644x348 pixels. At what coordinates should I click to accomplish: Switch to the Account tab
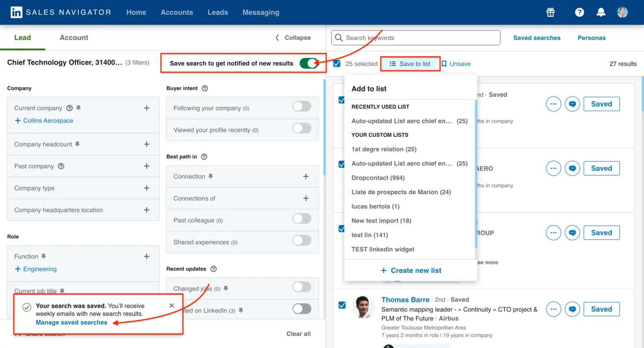tap(74, 38)
